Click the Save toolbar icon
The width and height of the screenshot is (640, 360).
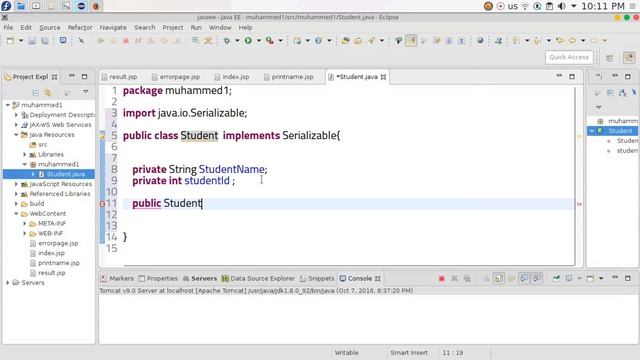[32, 40]
